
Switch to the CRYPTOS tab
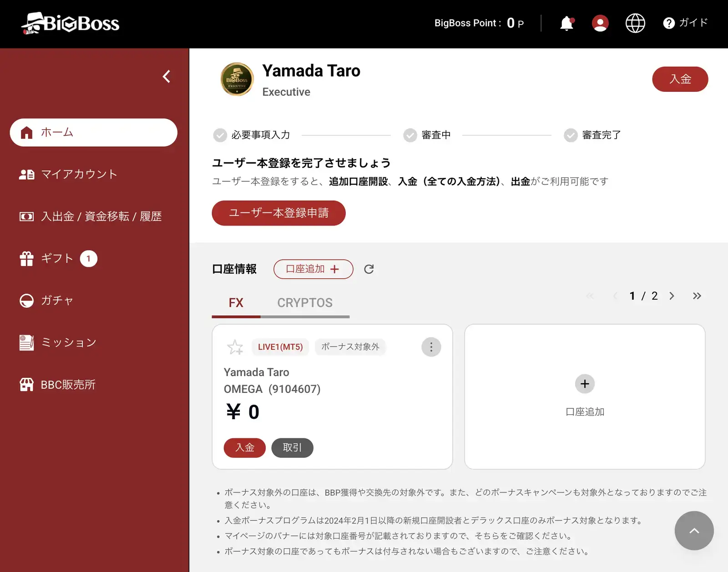pos(305,303)
